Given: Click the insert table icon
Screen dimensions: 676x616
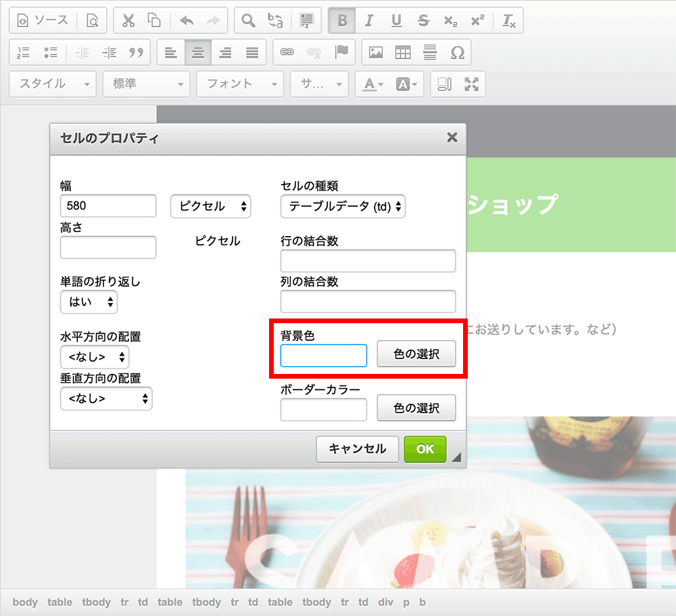Looking at the screenshot, I should point(403,52).
